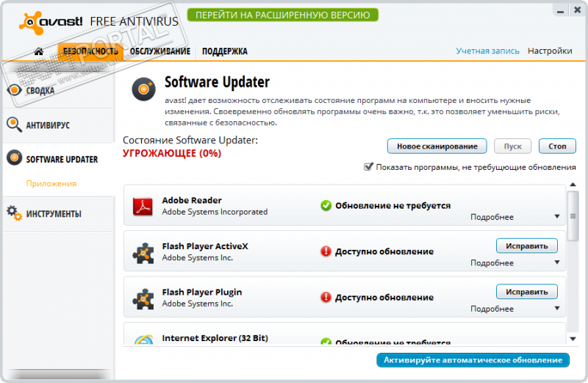The width and height of the screenshot is (588, 383).
Task: Open the Безопасность tab
Action: [x=90, y=51]
